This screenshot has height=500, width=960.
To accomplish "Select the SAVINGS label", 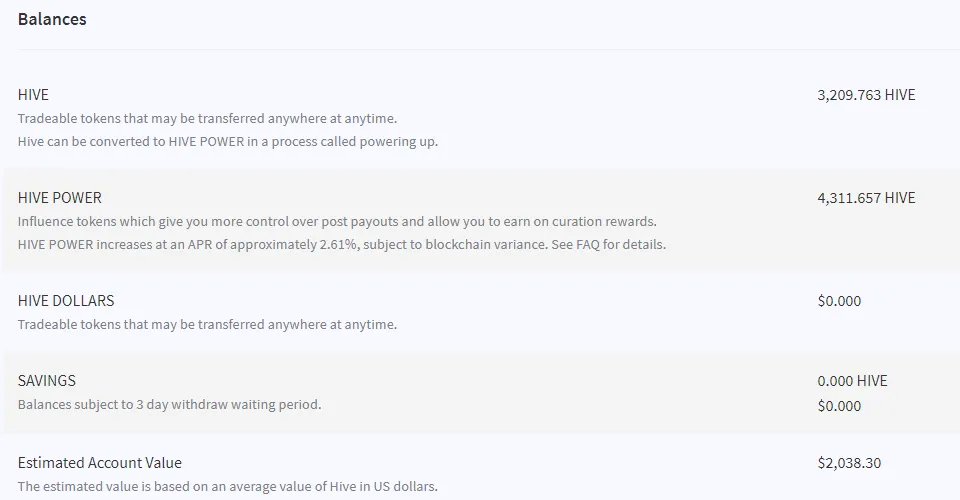I will 47,381.
